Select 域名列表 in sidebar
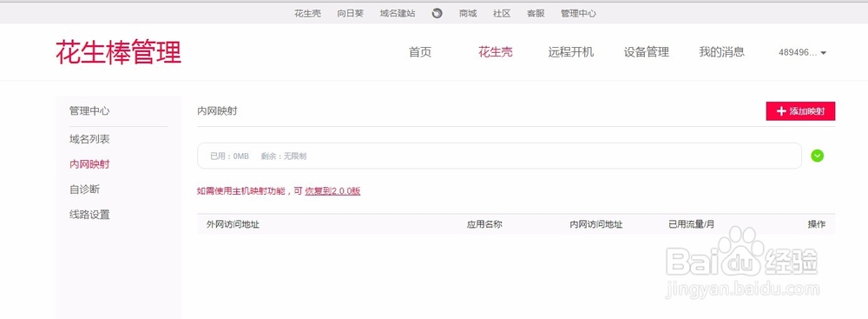Screen dimensions: 868x319 point(89,139)
